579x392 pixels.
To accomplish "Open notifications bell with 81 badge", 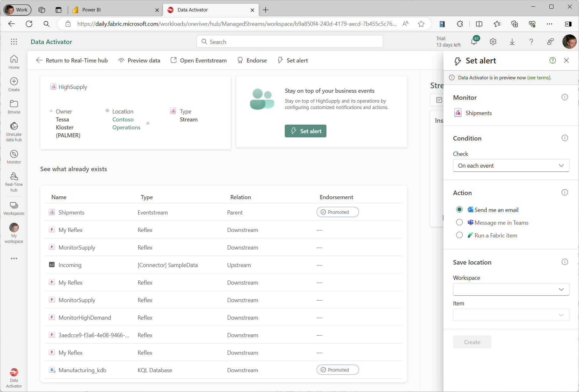I will tap(474, 41).
